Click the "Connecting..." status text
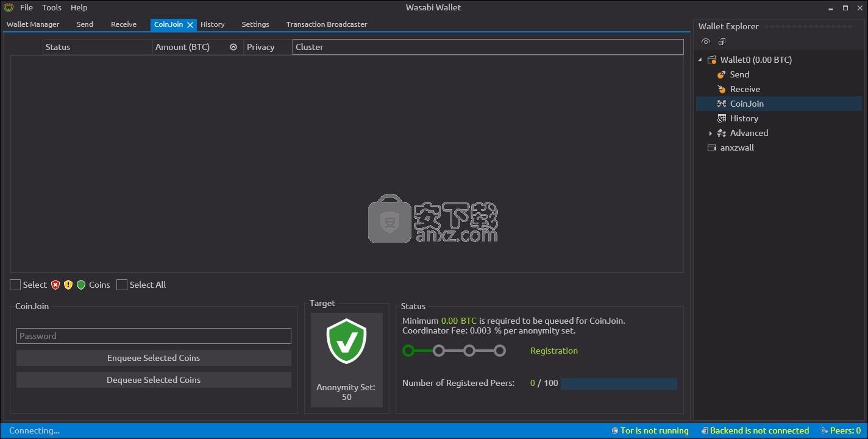The image size is (868, 439). pyautogui.click(x=34, y=431)
